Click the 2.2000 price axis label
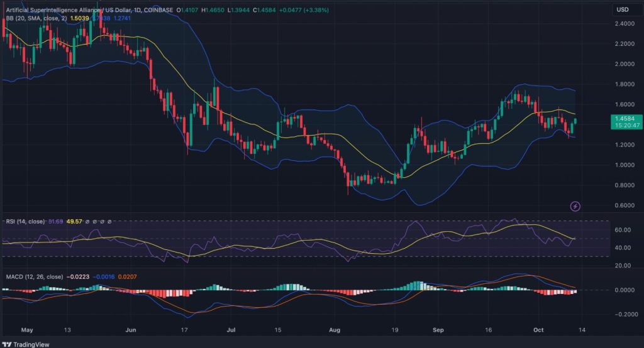 tap(625, 44)
